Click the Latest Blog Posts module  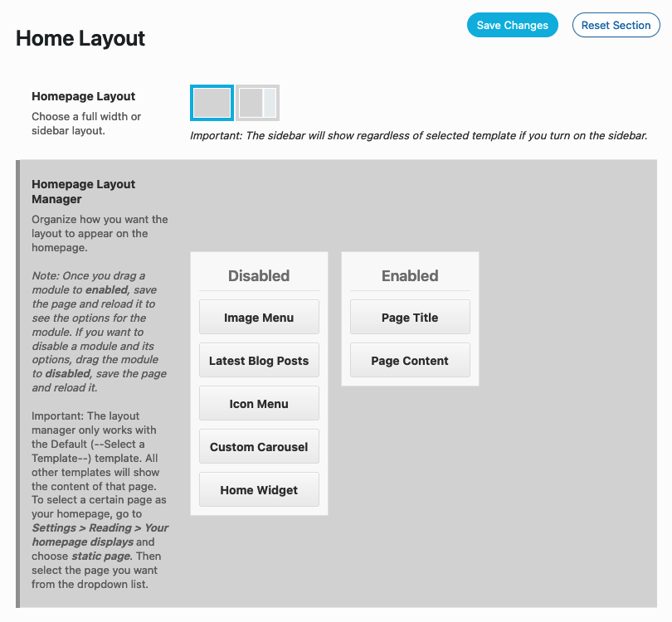pos(259,360)
